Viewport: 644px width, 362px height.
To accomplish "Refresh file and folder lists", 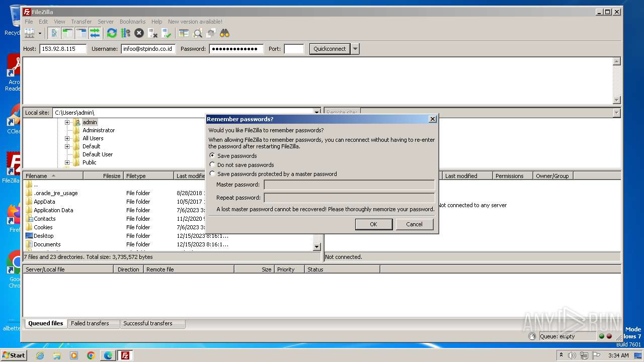I will point(112,33).
